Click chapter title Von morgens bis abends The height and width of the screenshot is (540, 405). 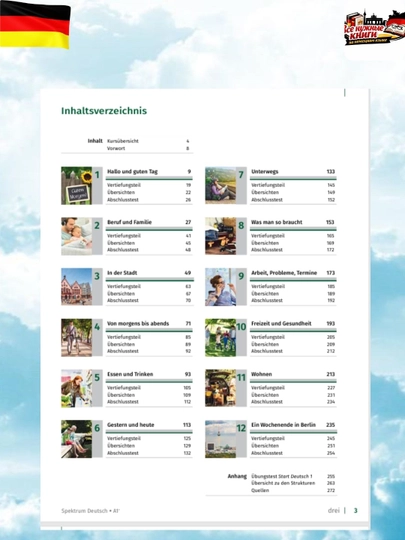click(138, 323)
